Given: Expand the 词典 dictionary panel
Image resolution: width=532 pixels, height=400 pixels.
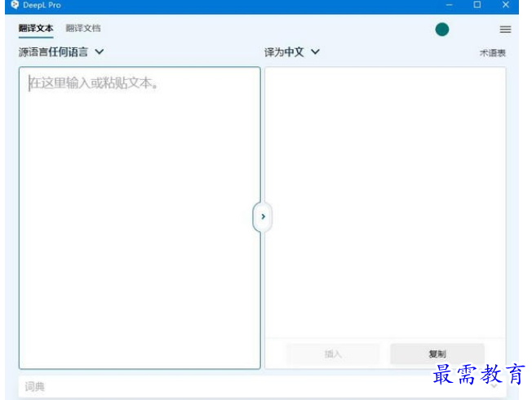Looking at the screenshot, I should click(x=262, y=386).
